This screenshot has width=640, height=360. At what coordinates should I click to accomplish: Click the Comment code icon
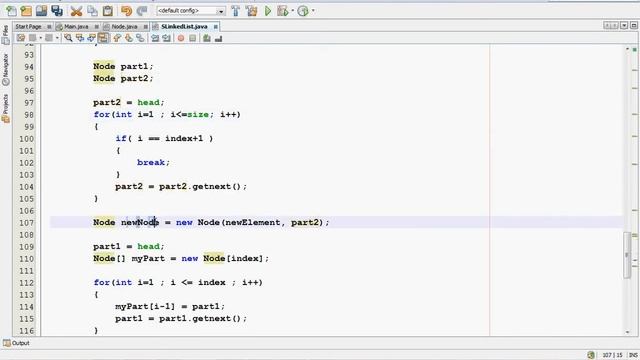[x=207, y=38]
